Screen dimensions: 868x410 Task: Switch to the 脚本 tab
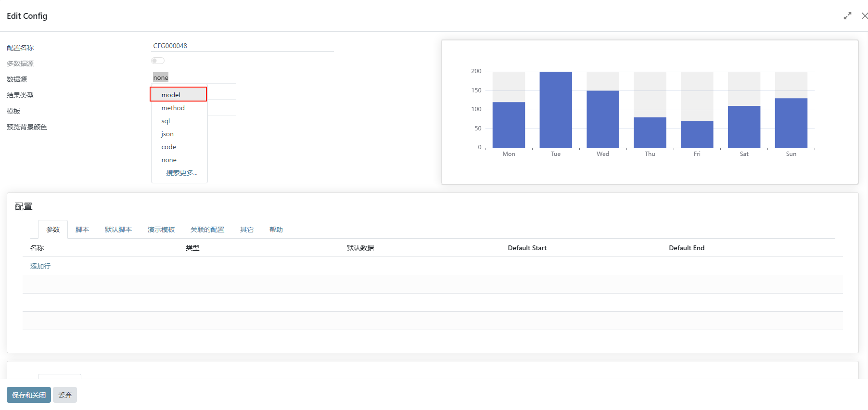(82, 230)
